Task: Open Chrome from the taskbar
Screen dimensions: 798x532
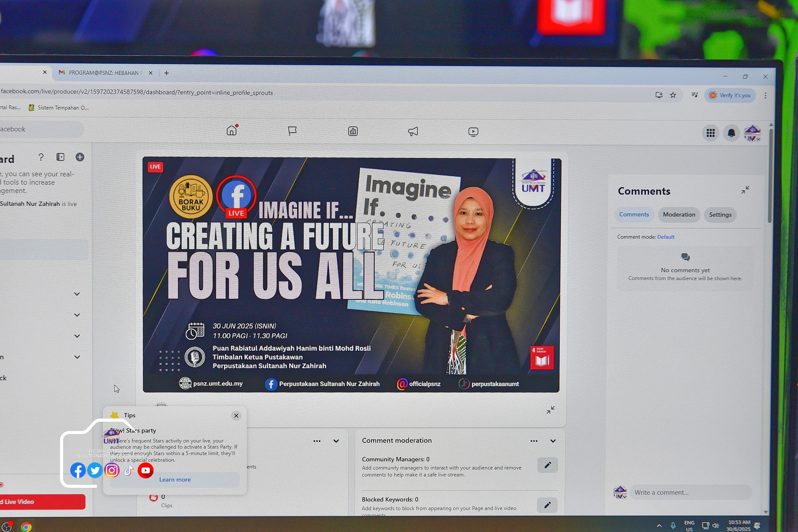Action: click(x=26, y=527)
